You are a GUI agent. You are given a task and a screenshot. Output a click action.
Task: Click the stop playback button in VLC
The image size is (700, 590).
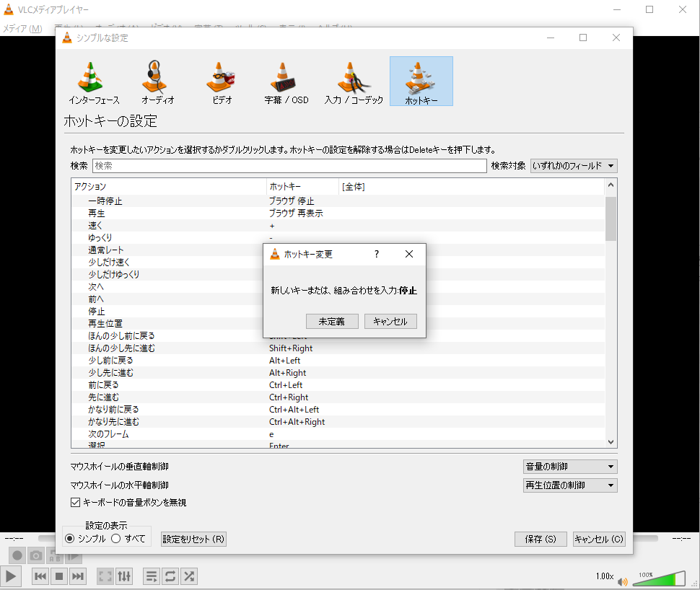point(59,576)
